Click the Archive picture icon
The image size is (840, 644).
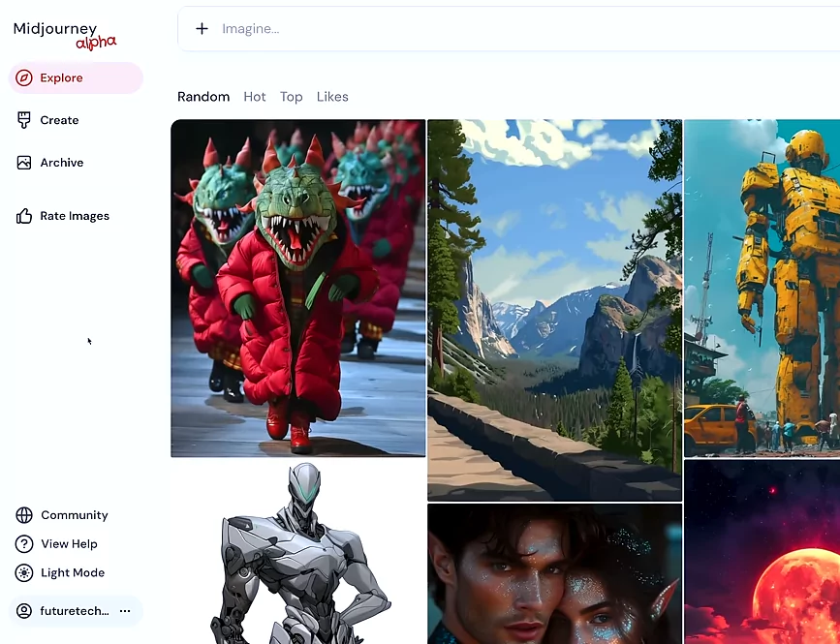[23, 162]
